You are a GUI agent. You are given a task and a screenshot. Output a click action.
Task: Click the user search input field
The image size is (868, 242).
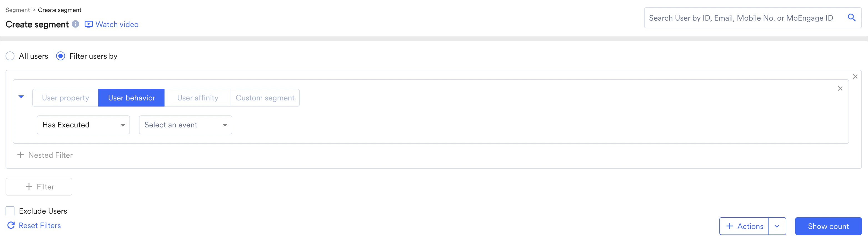741,18
